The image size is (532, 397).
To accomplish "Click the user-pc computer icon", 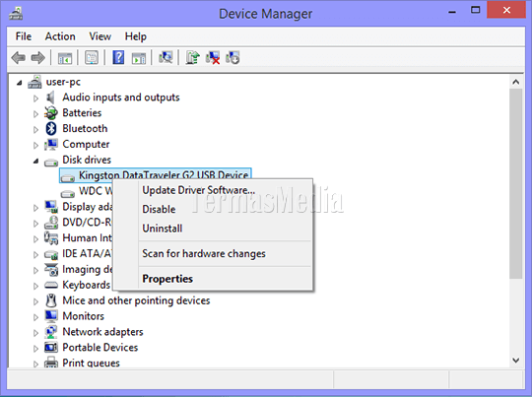I will pyautogui.click(x=34, y=82).
